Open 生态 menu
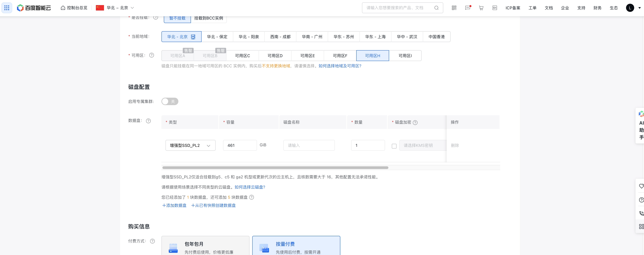 (614, 8)
